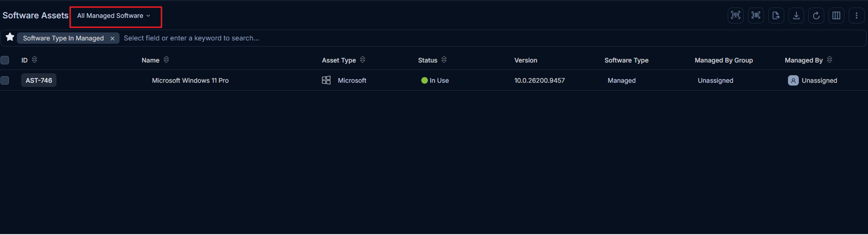868x235 pixels.
Task: Click the Unassigned user avatar icon
Action: [793, 80]
